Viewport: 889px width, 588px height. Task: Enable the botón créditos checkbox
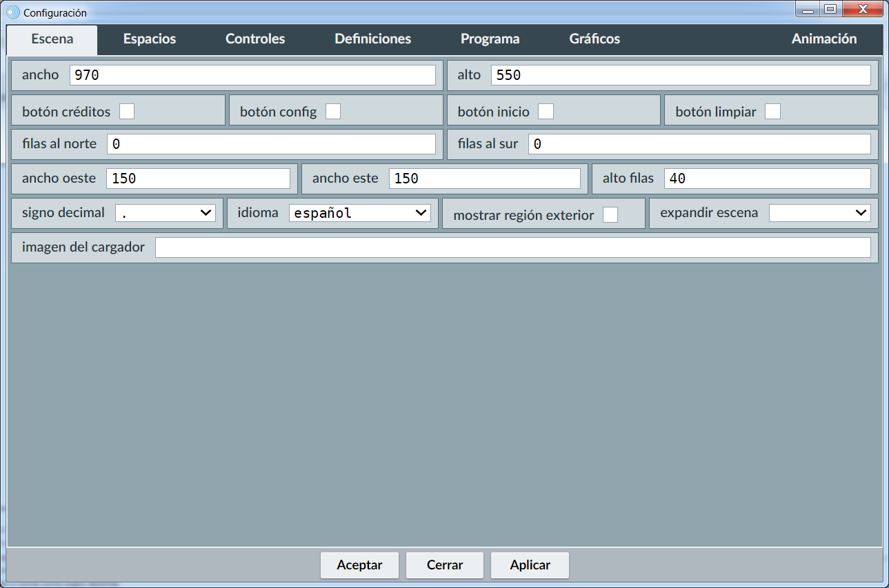[x=127, y=111]
